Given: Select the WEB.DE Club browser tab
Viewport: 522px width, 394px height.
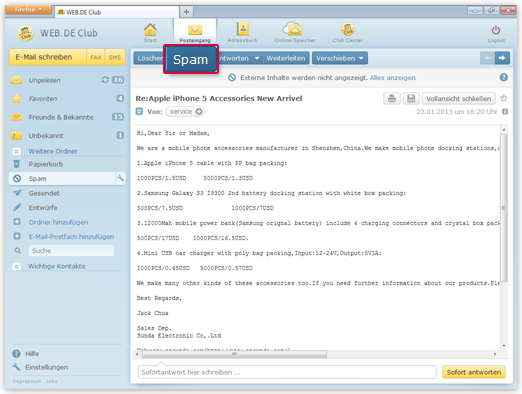Looking at the screenshot, I should 117,12.
